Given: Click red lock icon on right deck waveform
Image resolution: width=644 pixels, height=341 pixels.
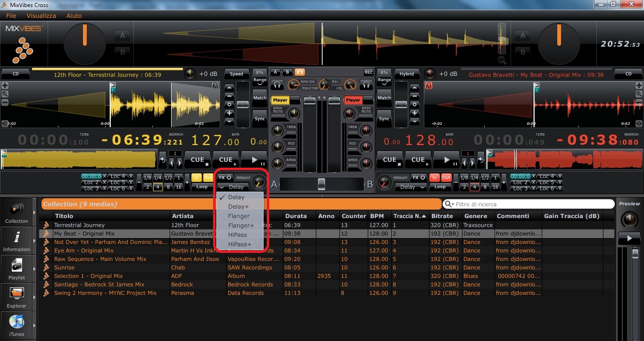Looking at the screenshot, I should point(429,86).
